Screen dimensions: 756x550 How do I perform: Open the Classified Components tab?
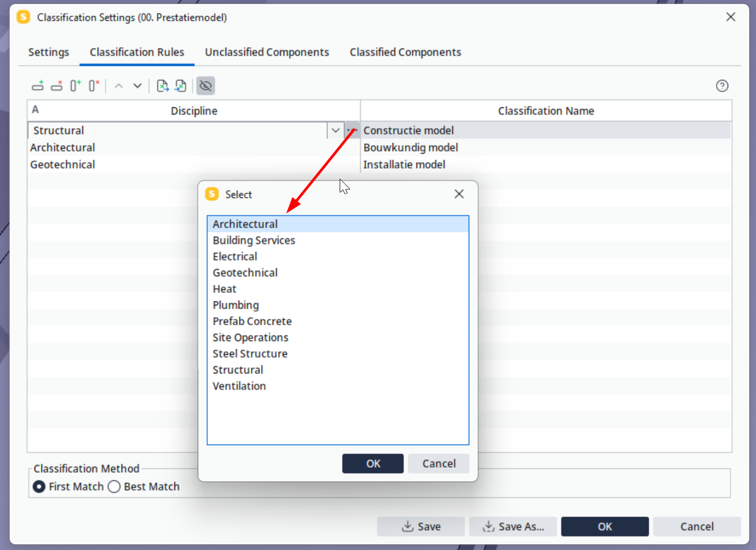pos(406,52)
